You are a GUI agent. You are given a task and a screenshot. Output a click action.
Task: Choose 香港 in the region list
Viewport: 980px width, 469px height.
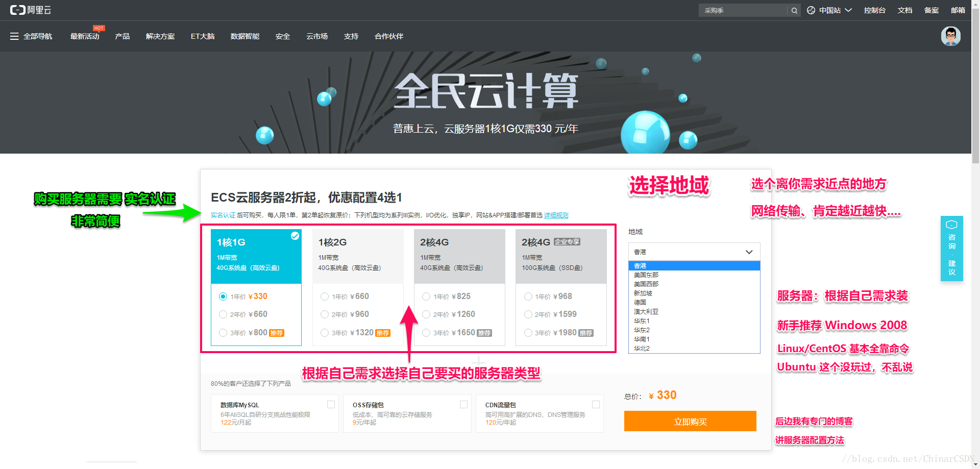pyautogui.click(x=694, y=266)
